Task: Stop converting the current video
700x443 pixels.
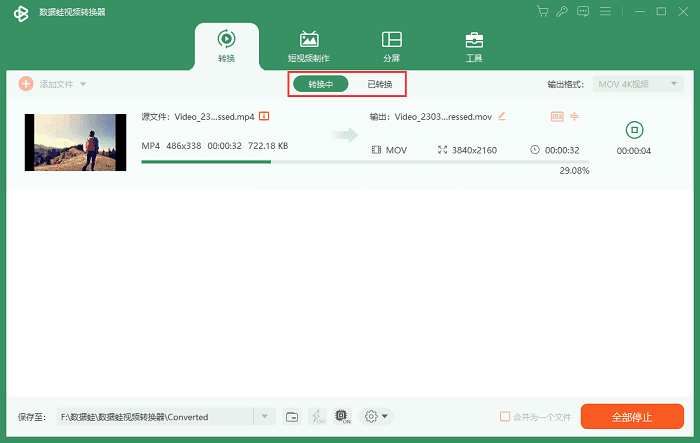Action: pyautogui.click(x=633, y=130)
